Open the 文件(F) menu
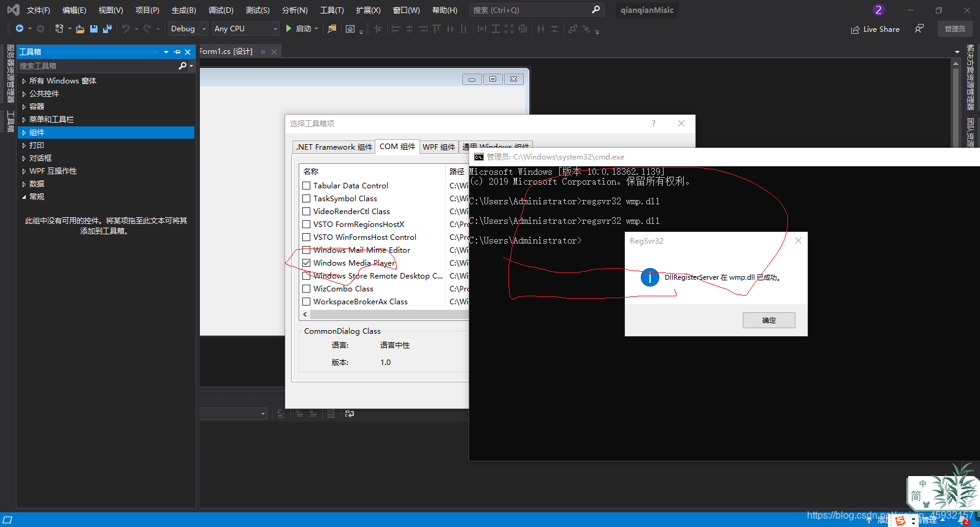 point(38,10)
